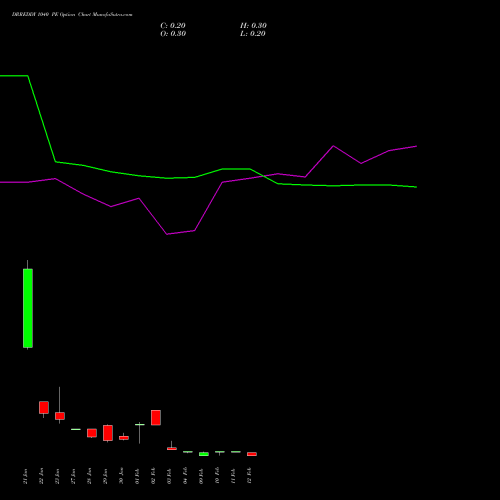Select the red candlestick above 22 Jan
The height and width of the screenshot is (500, 500).
[44, 408]
